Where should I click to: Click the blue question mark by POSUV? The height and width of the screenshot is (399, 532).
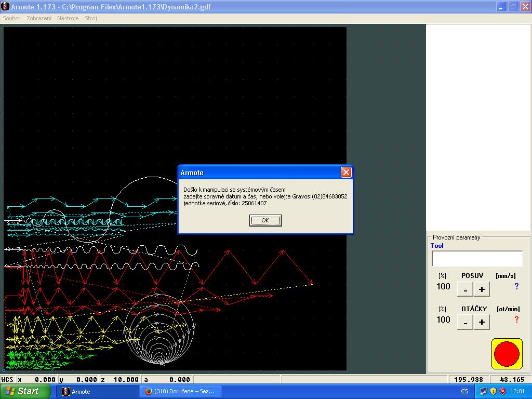click(516, 286)
